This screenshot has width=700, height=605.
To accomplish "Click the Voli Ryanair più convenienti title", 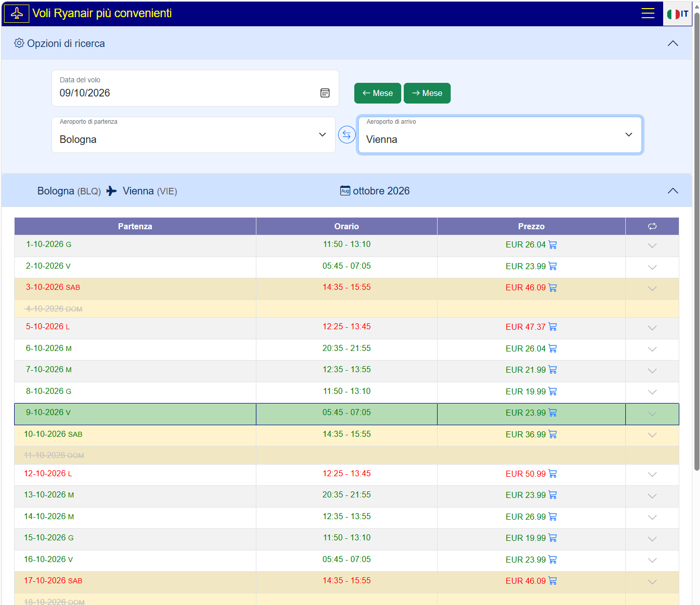I will click(102, 13).
